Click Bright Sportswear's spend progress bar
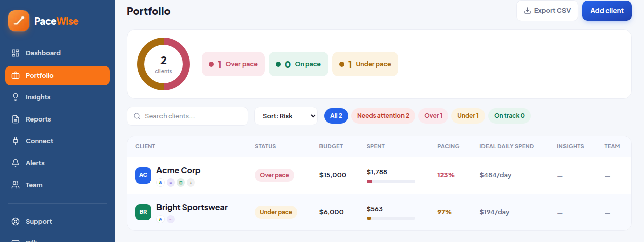This screenshot has height=242, width=644. [x=391, y=218]
